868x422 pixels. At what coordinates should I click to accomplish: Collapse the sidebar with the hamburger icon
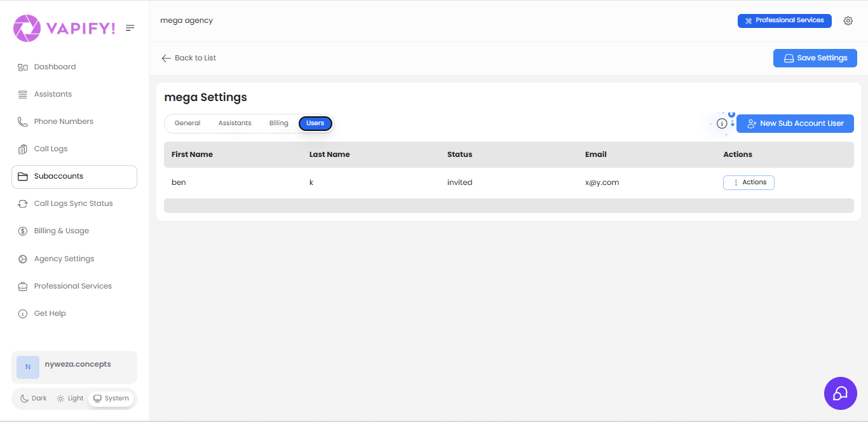pos(130,27)
